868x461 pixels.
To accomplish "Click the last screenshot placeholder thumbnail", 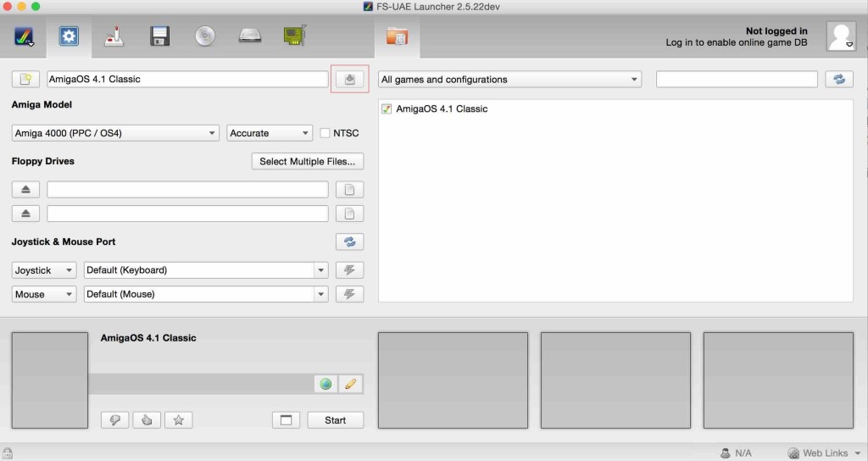I will [x=778, y=380].
